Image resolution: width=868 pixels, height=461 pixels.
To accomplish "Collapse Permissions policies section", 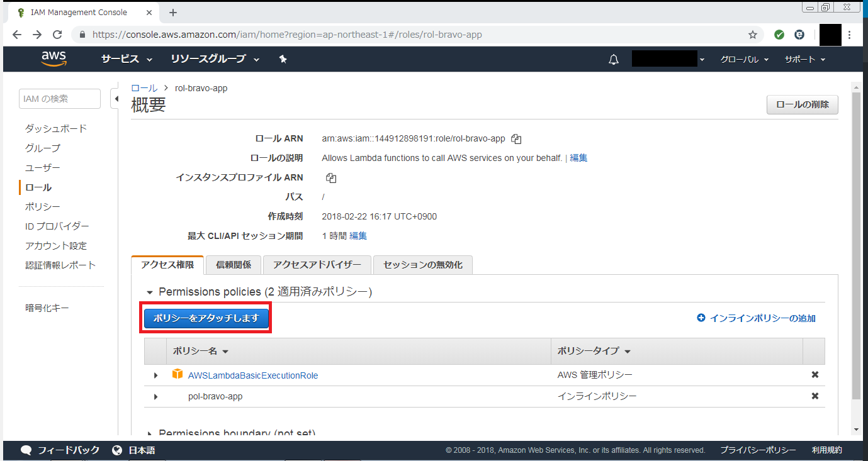I will point(150,292).
